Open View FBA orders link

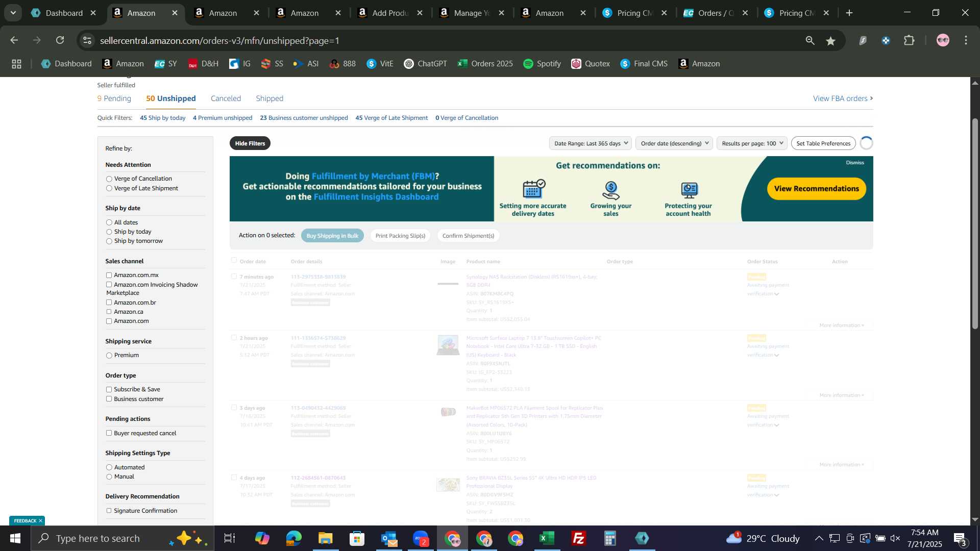coord(843,98)
